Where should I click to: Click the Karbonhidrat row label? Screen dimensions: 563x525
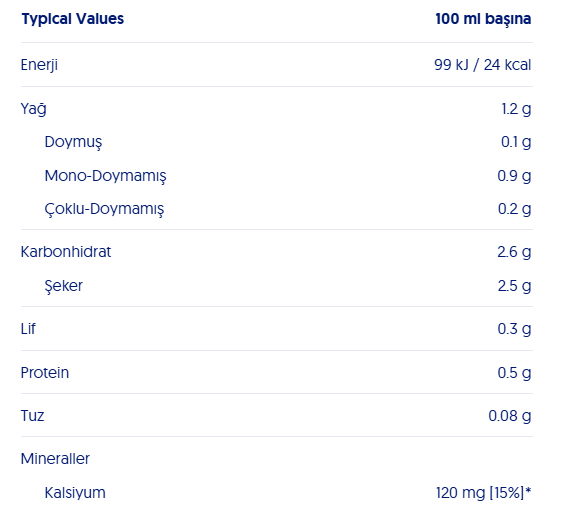coord(66,252)
